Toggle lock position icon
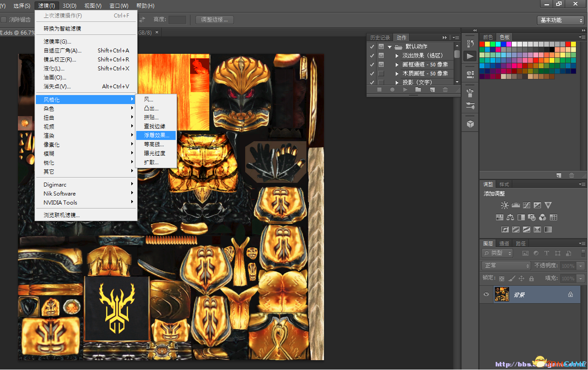The width and height of the screenshot is (588, 370). pyautogui.click(x=521, y=279)
